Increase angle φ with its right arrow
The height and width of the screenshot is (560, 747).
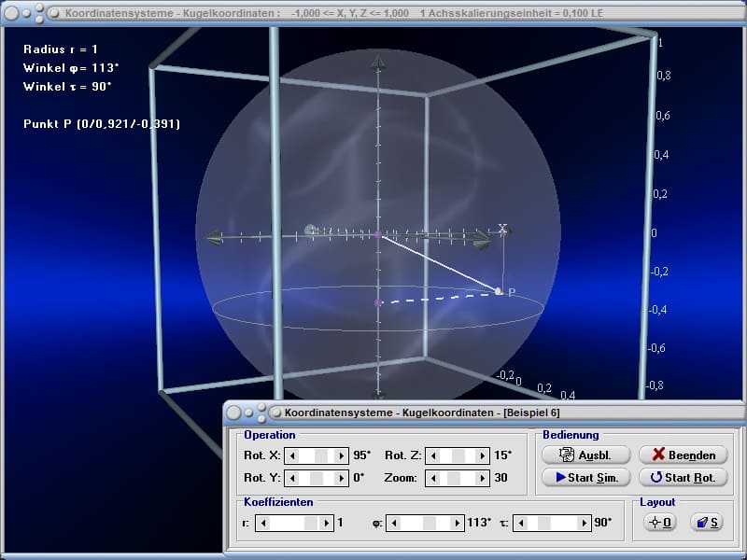457,523
